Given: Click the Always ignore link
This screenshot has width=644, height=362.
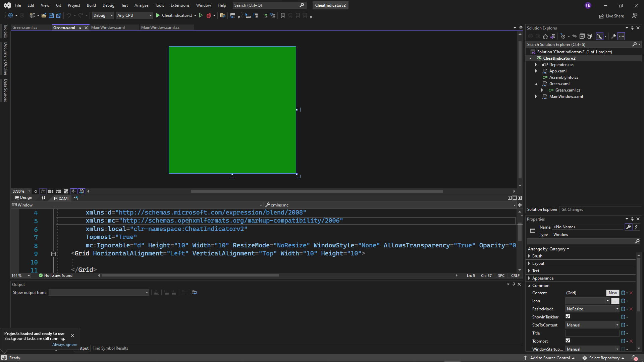Looking at the screenshot, I should point(65,345).
